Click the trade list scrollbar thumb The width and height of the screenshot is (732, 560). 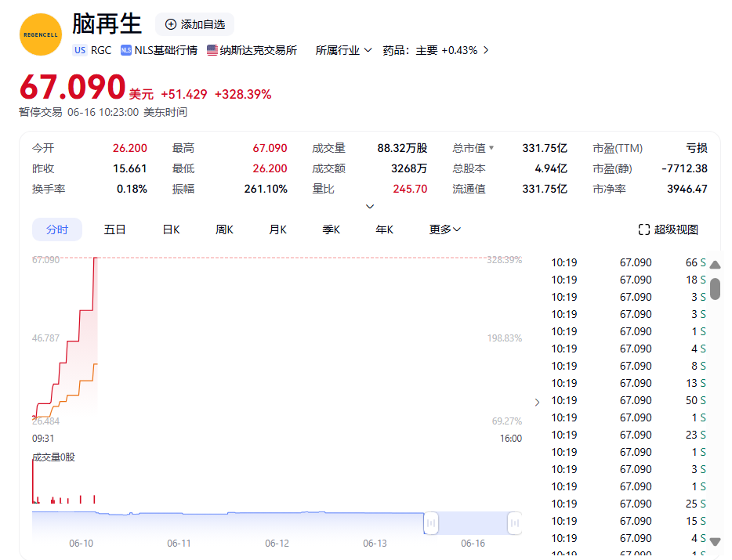[715, 287]
